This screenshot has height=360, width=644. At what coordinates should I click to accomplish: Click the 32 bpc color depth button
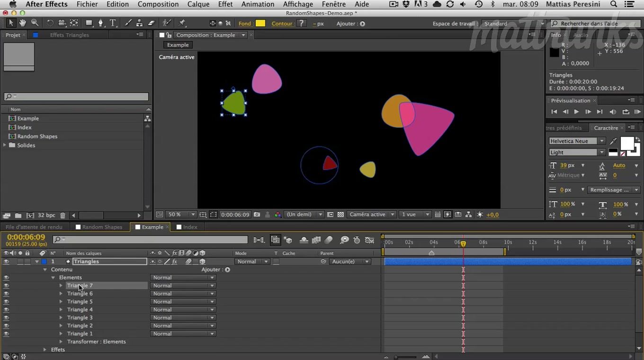pos(46,216)
